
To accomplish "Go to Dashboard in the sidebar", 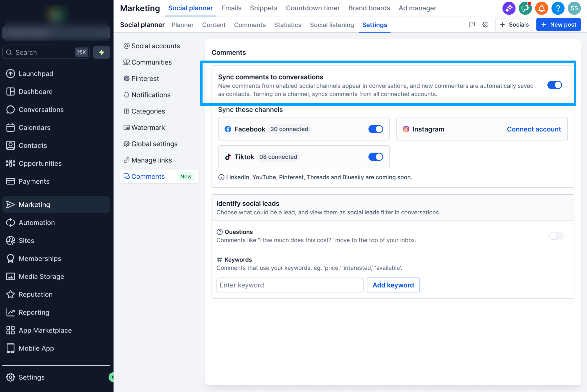I will 56,92.
